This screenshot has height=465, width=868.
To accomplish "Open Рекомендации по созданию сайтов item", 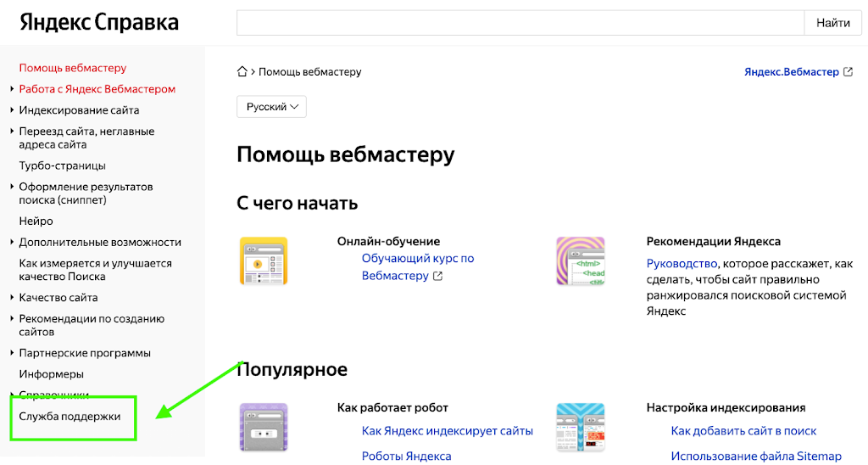I will (x=92, y=325).
